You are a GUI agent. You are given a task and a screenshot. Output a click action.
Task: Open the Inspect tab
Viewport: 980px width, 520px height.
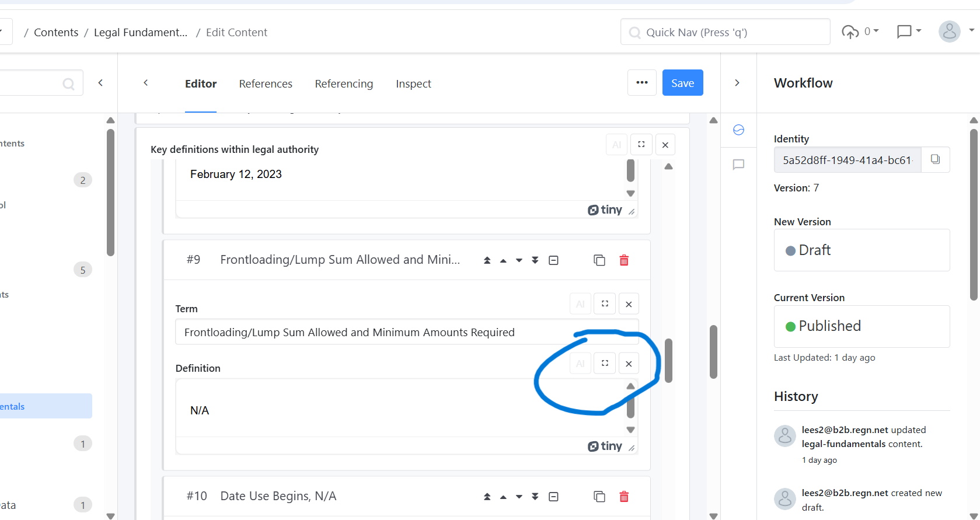click(x=413, y=84)
